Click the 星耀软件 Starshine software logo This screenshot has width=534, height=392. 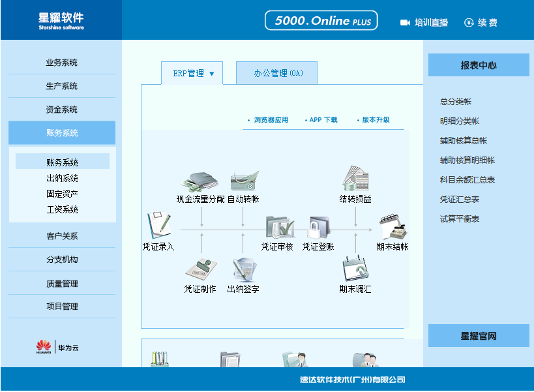61,21
